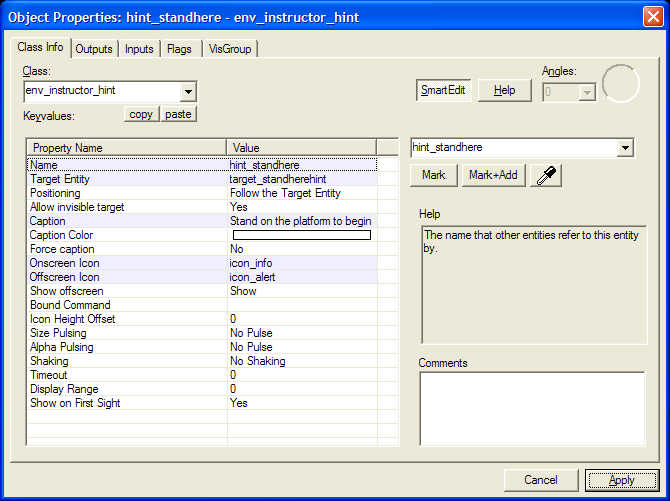Cancel the dialog
The height and width of the screenshot is (501, 670).
pyautogui.click(x=541, y=480)
